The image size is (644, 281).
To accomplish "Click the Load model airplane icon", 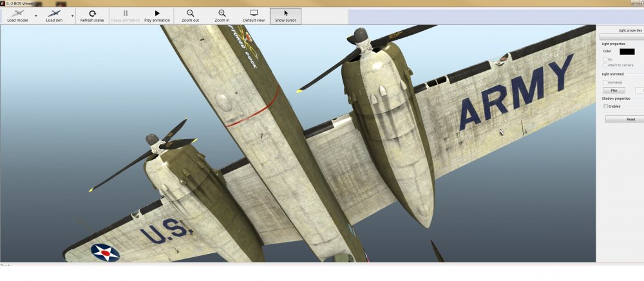I will (x=17, y=13).
